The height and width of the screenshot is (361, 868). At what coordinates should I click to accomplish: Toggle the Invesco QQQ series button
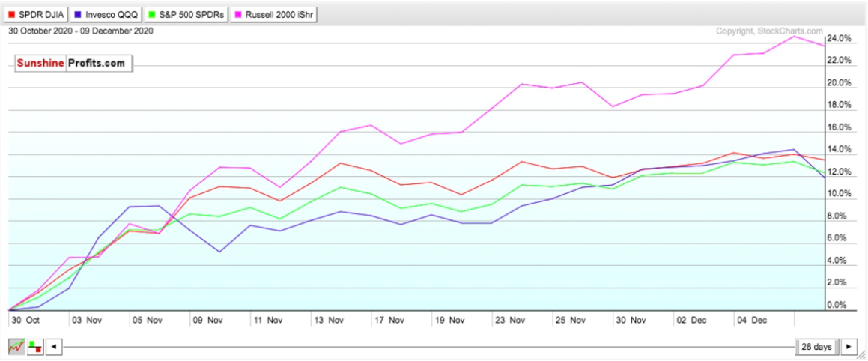click(106, 15)
